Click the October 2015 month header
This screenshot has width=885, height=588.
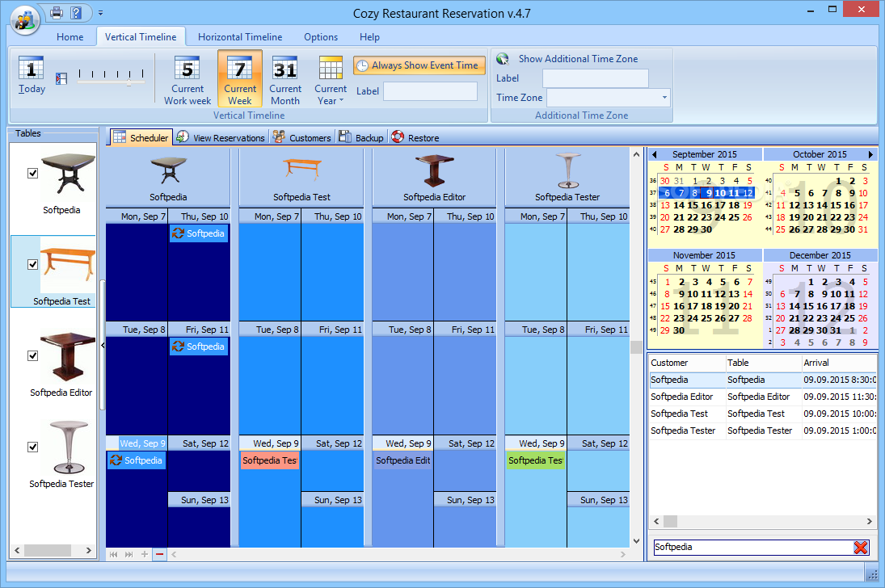pyautogui.click(x=820, y=154)
